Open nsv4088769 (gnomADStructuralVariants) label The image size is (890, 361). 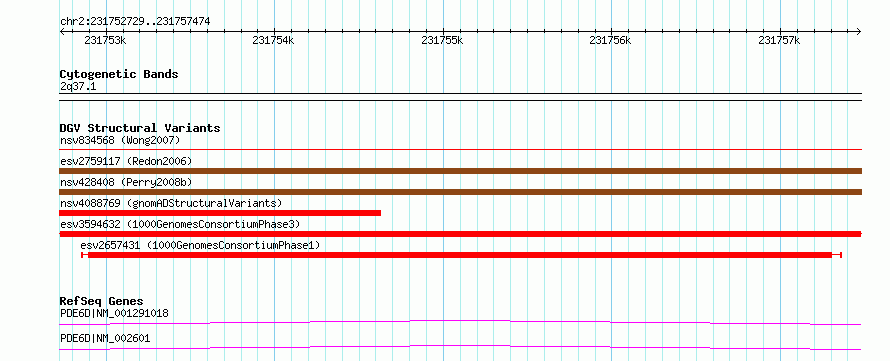point(171,203)
